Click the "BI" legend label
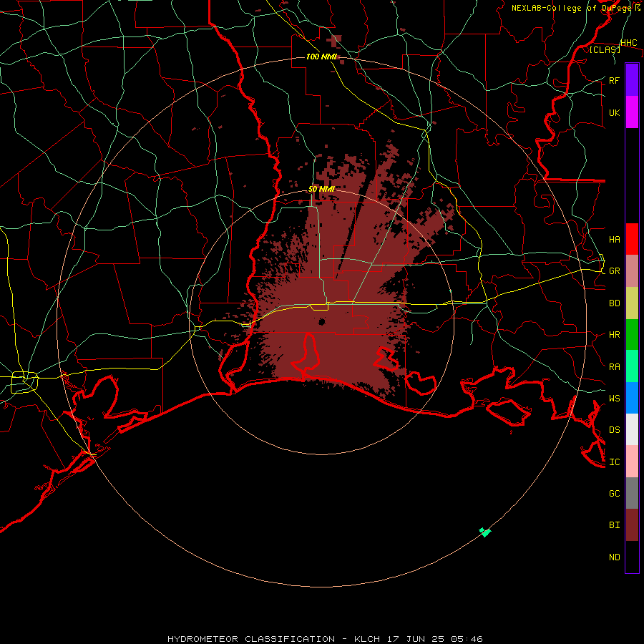The image size is (644, 644). pyautogui.click(x=614, y=525)
